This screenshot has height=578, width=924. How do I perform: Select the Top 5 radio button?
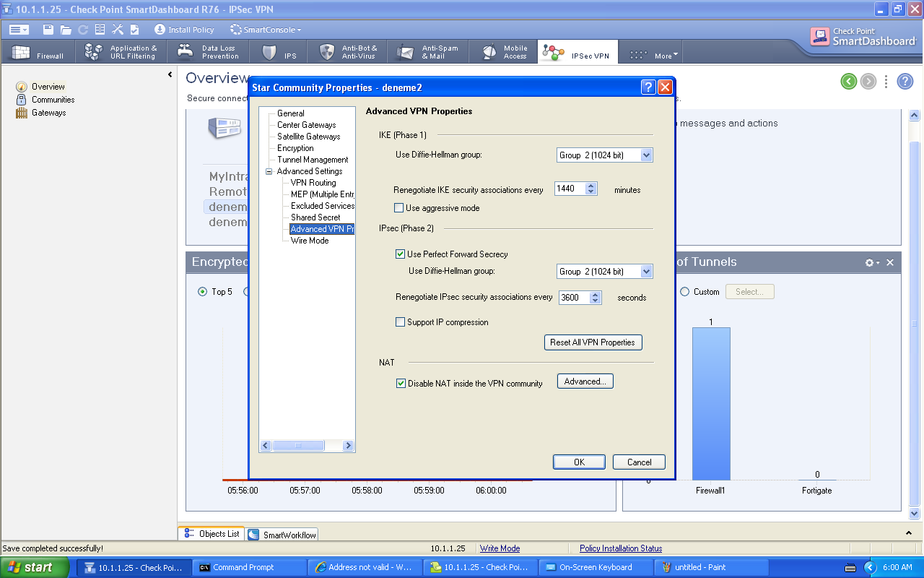[x=202, y=292]
